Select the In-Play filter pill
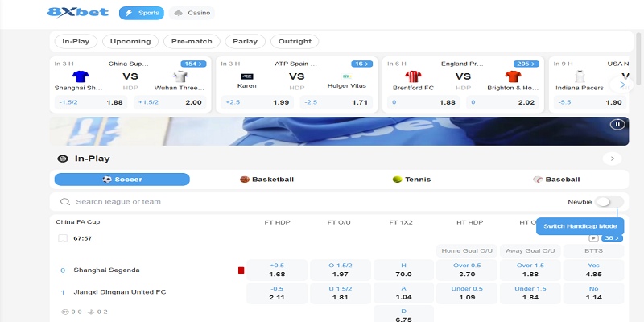This screenshot has width=644, height=322. 76,42
